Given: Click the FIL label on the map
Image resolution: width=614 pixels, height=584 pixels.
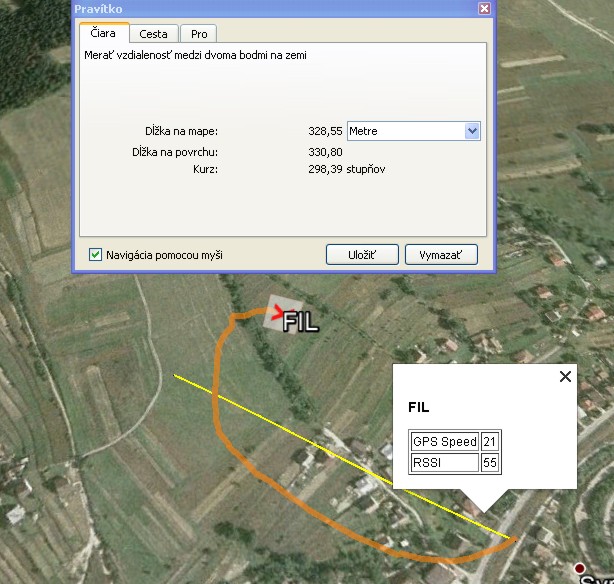Looking at the screenshot, I should click(301, 322).
